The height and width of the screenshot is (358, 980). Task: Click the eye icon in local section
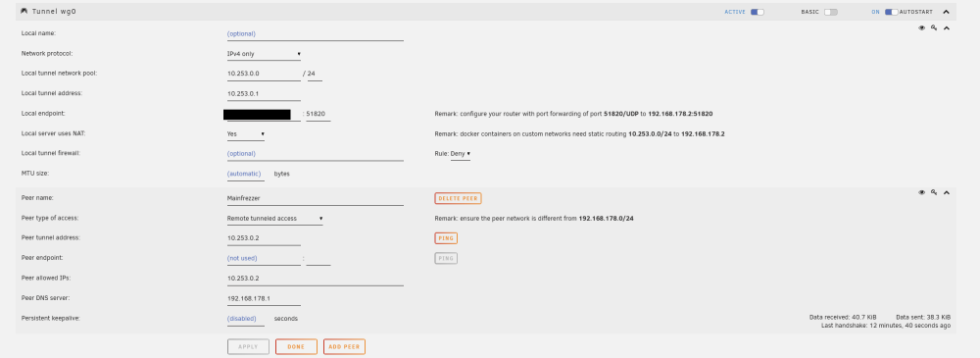pos(921,27)
